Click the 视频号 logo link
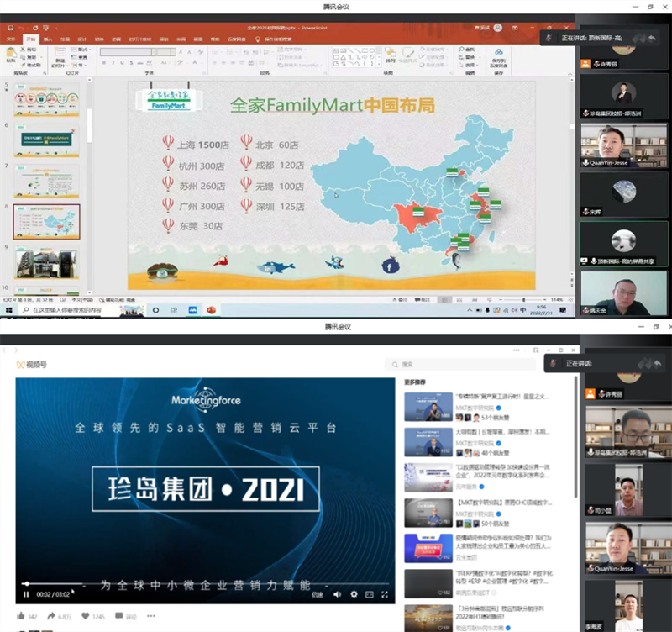The width and height of the screenshot is (672, 632). tap(32, 365)
